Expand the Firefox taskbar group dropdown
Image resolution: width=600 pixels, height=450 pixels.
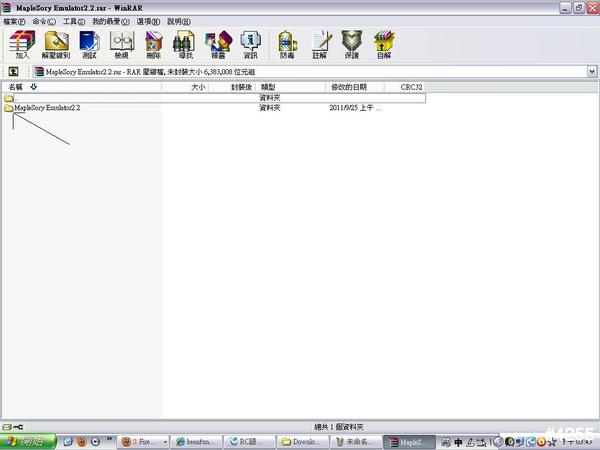165,442
